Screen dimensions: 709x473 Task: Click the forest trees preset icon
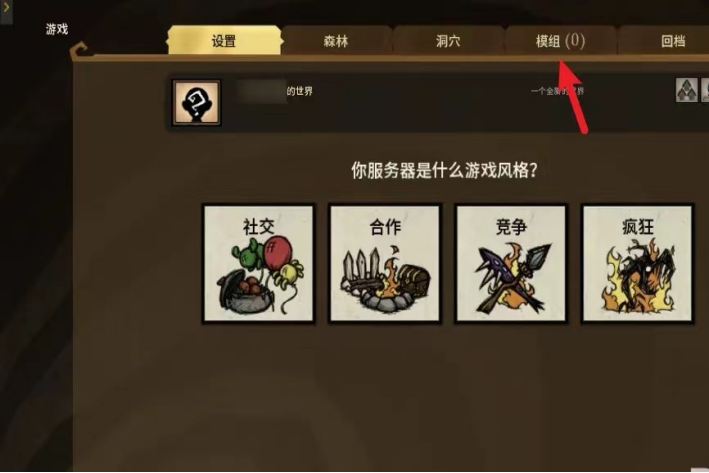(x=686, y=90)
